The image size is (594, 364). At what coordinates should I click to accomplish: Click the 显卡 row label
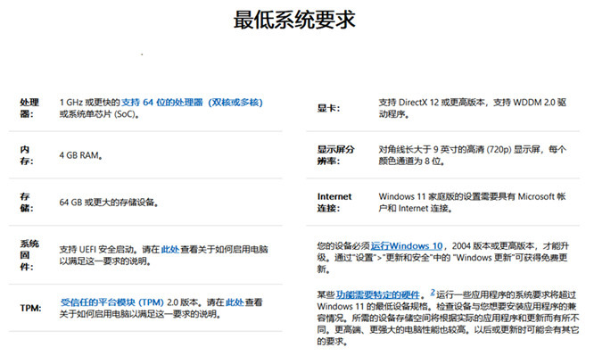pyautogui.click(x=329, y=109)
